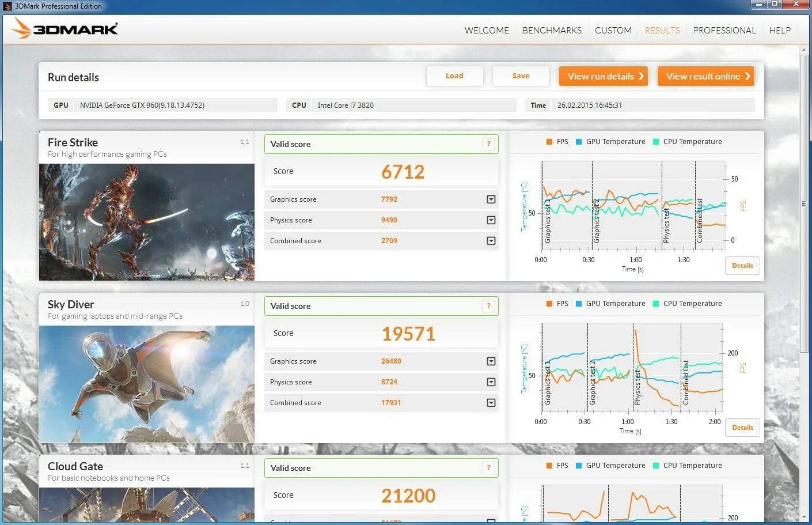Select the Results tab
The image size is (812, 525).
[x=662, y=30]
